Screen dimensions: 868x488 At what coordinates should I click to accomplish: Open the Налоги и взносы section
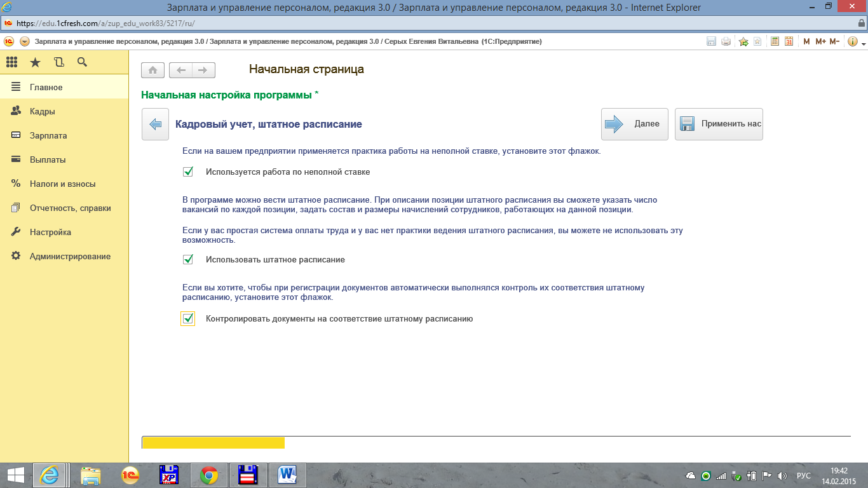pos(64,184)
